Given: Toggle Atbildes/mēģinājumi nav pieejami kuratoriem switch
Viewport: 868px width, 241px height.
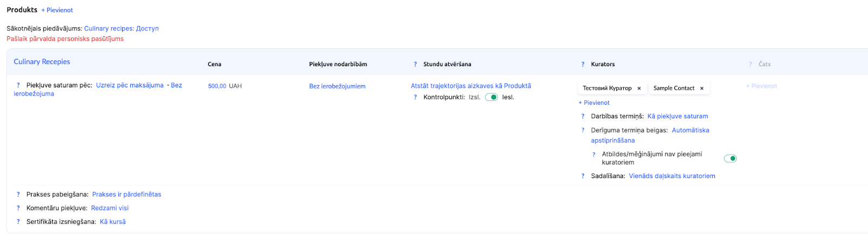Looking at the screenshot, I should [730, 158].
